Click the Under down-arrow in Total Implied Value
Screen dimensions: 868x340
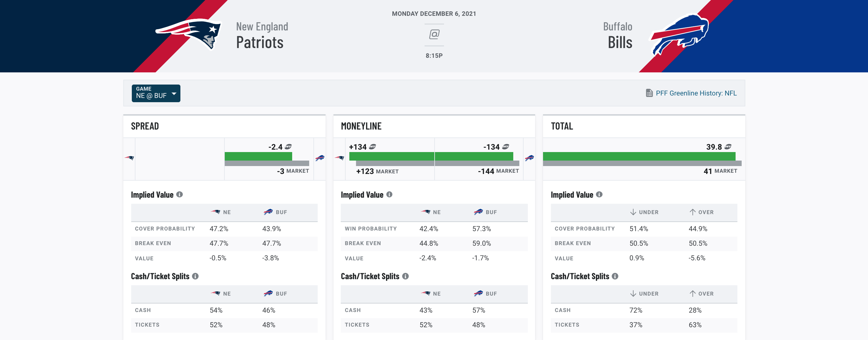[633, 212]
